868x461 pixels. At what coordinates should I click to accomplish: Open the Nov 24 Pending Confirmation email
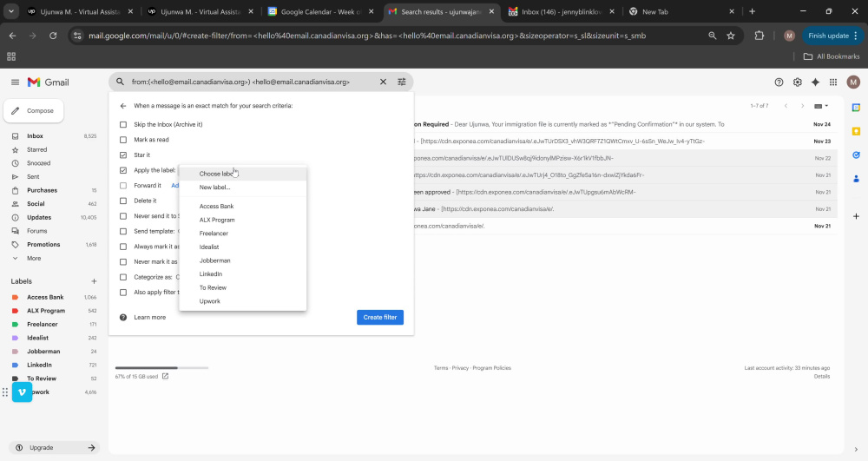pos(626,124)
